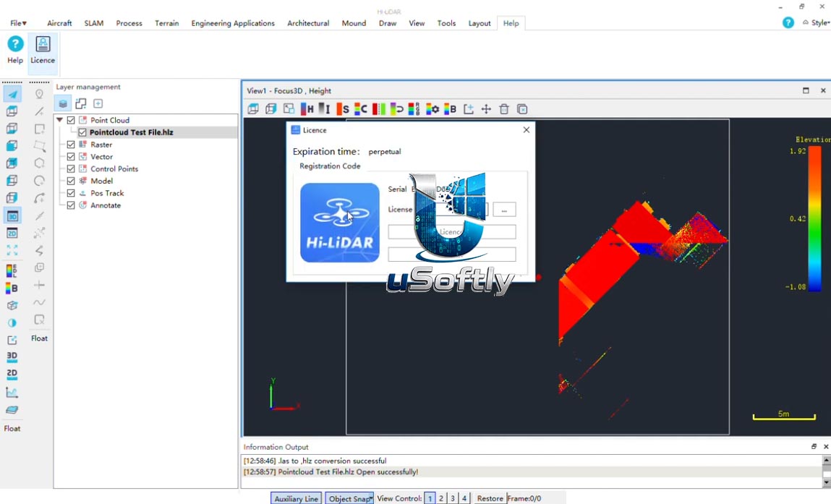
Task: Open the File dropdown menu
Action: click(x=19, y=23)
